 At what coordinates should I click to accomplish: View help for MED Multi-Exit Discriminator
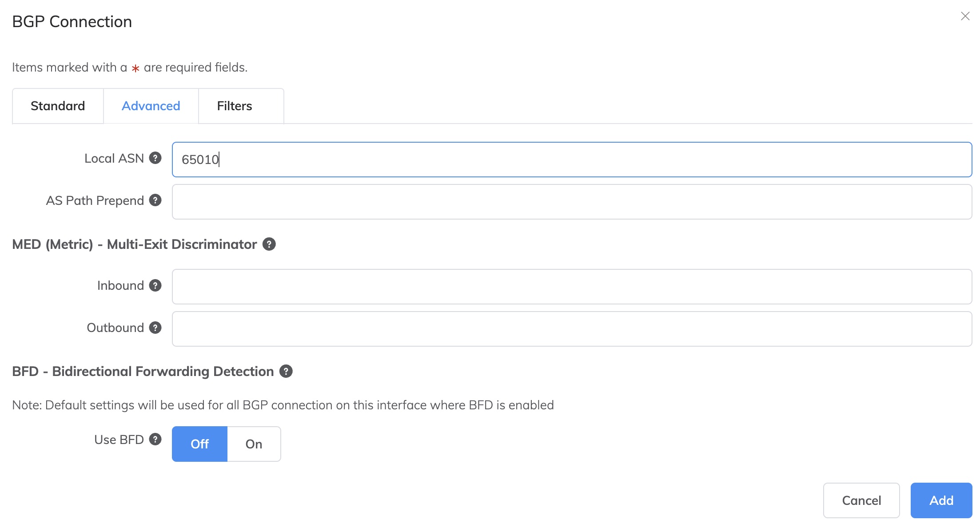[269, 244]
